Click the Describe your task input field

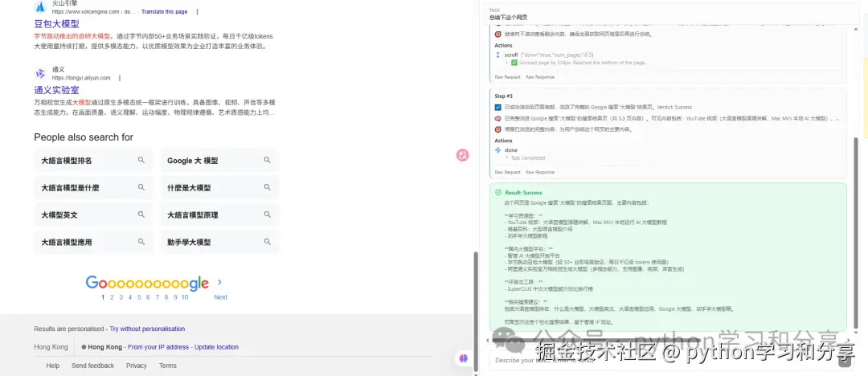663,361
